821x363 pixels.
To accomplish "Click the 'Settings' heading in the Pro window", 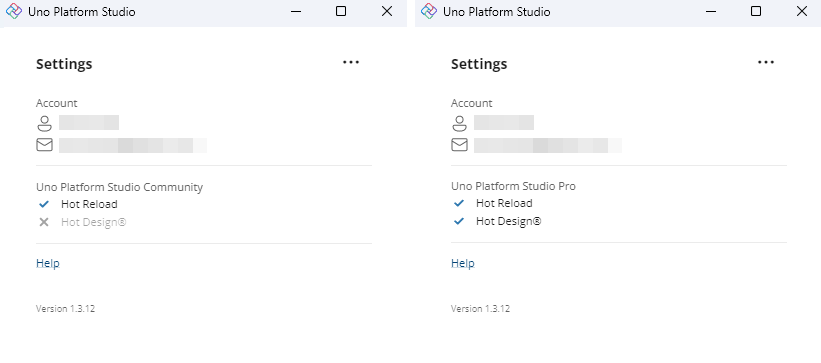I will coord(479,64).
